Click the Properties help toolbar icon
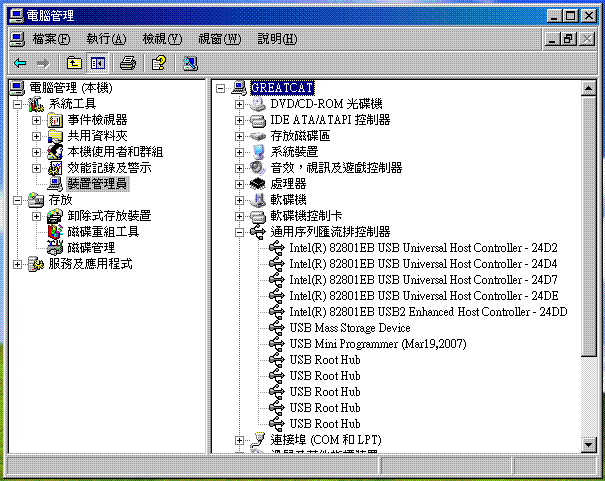Image resolution: width=605 pixels, height=481 pixels. pyautogui.click(x=158, y=63)
